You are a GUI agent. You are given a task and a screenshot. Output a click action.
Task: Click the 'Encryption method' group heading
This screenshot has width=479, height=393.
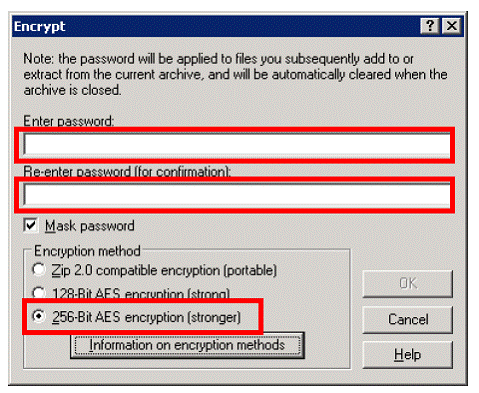(x=87, y=251)
